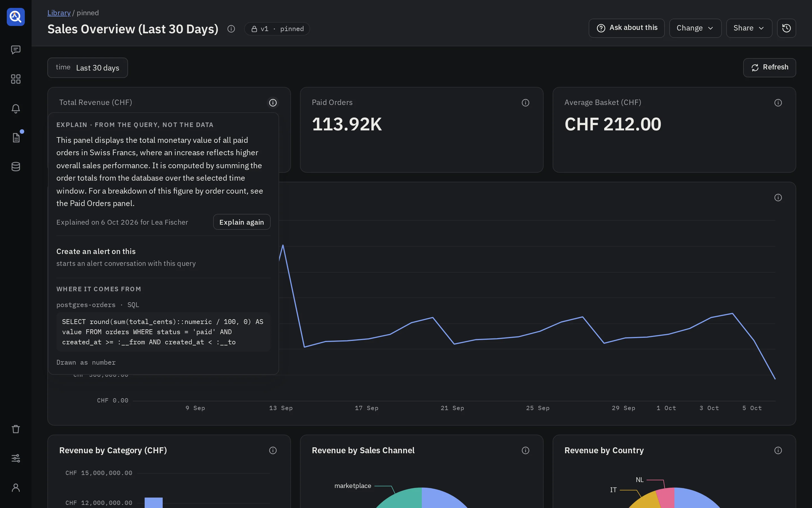Click the app logo in the sidebar
Screen dimensions: 812x508
(16, 17)
